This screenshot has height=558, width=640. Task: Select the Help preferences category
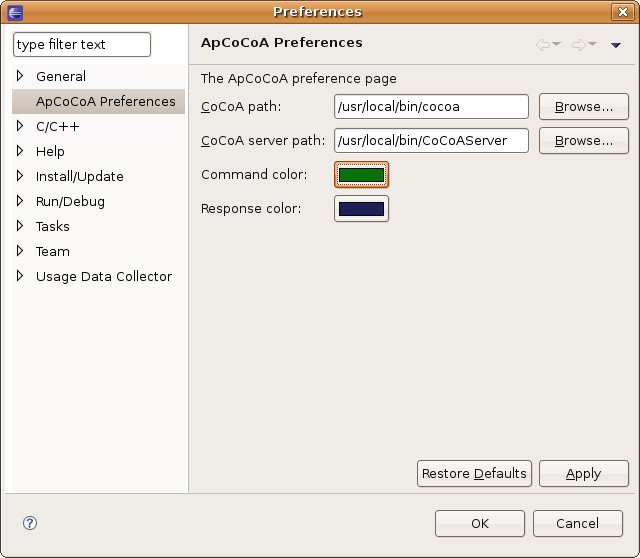pos(50,151)
